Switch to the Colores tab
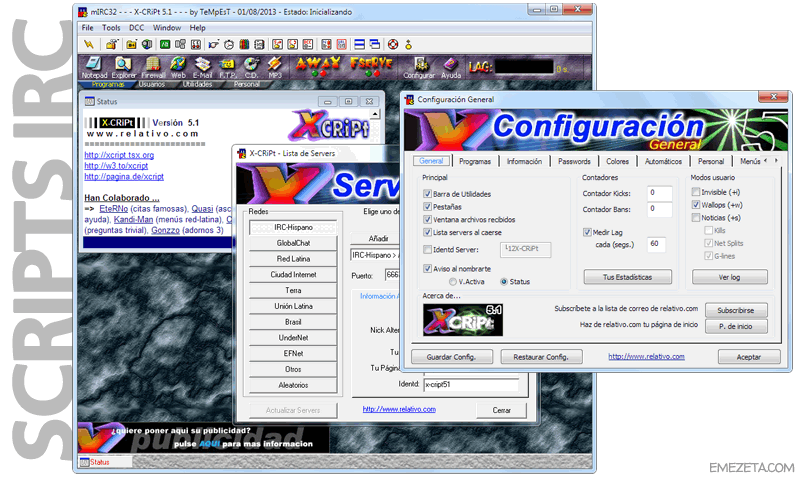This screenshot has width=800, height=478. coord(617,161)
